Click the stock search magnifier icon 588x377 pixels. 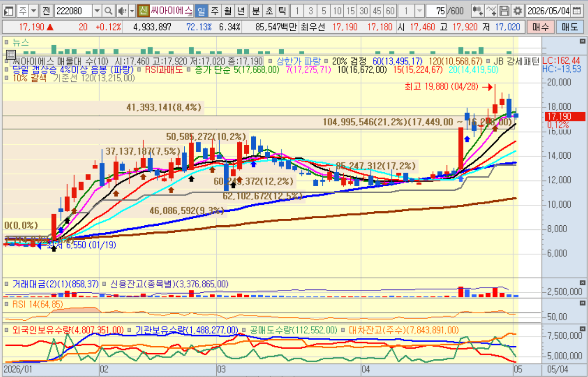point(108,10)
